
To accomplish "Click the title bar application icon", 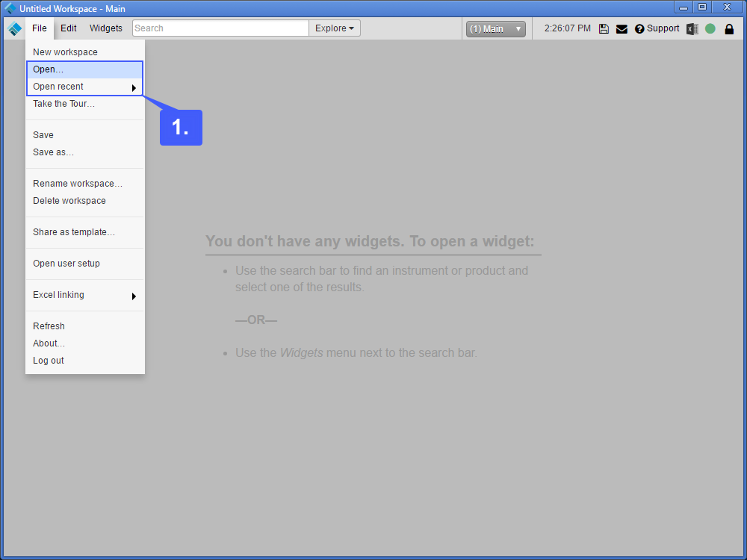I will (10, 8).
